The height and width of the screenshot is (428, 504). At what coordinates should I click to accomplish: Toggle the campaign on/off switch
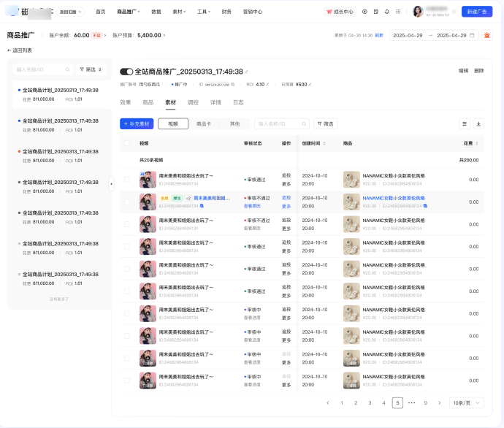click(126, 72)
